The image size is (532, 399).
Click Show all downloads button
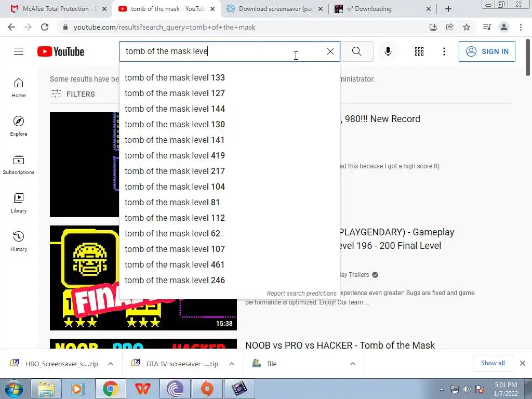493,363
